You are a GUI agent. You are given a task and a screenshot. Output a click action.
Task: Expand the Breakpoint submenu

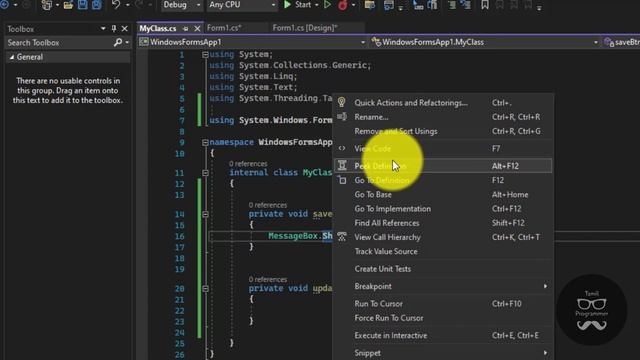click(443, 287)
